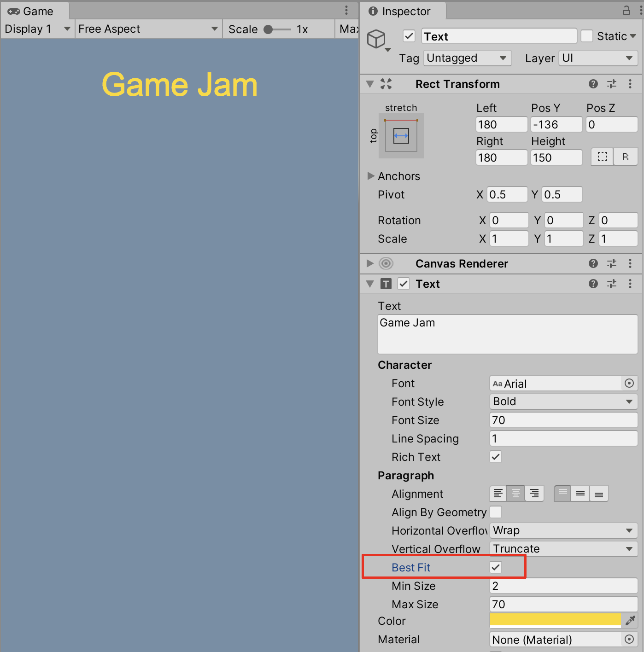Open Canvas Renderer more options menu
The width and height of the screenshot is (644, 652).
point(630,263)
